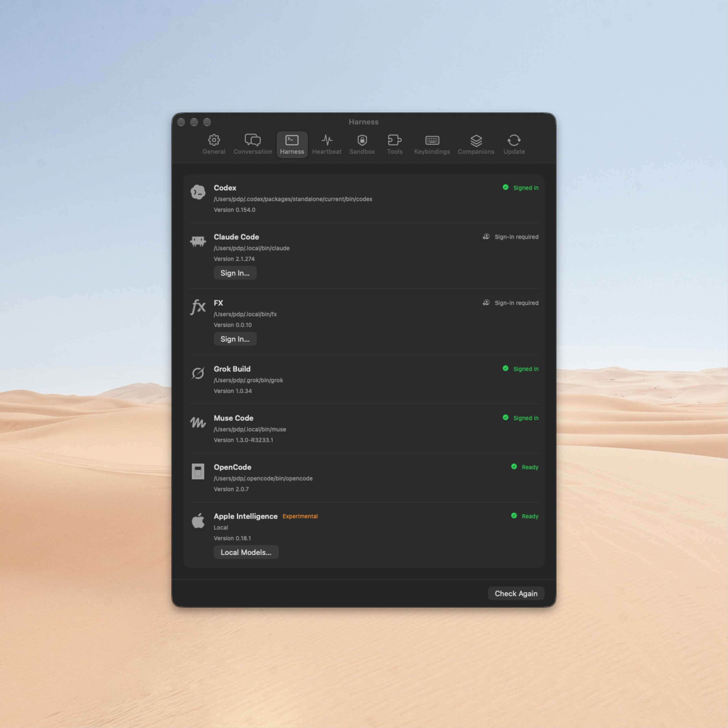This screenshot has width=728, height=728.
Task: Click the Harness window title
Action: tap(364, 122)
